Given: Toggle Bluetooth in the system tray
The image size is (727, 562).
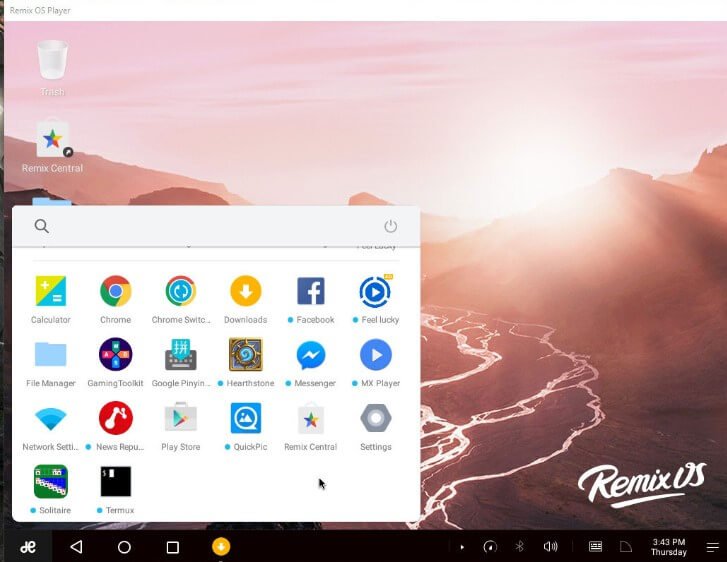Looking at the screenshot, I should click(x=519, y=547).
